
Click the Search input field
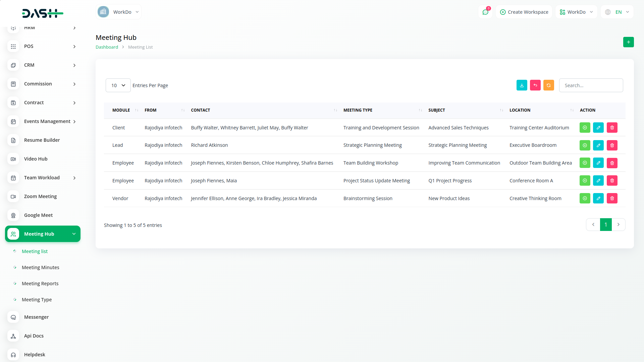(591, 85)
